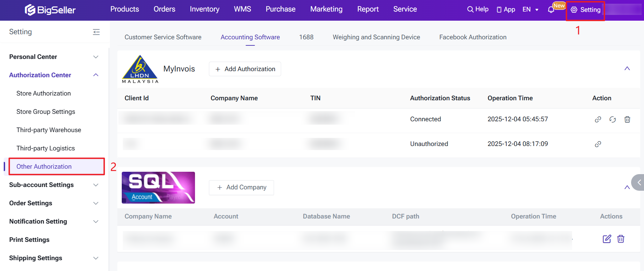Viewport: 644px width, 271px height.
Task: Expand the Order Settings section
Action: point(96,203)
